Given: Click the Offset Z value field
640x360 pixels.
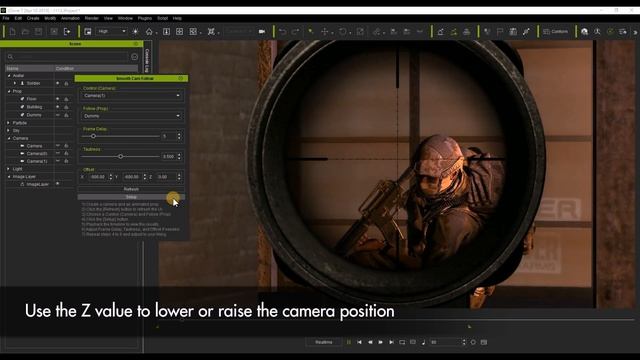Looking at the screenshot, I should pyautogui.click(x=166, y=177).
